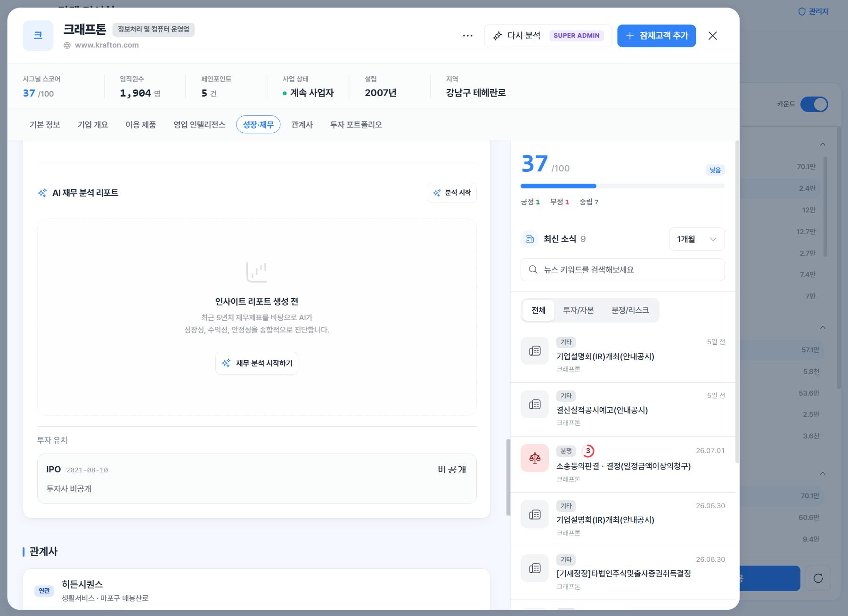848x616 pixels.
Task: Click the 크 company avatar thumbnail
Action: (38, 36)
